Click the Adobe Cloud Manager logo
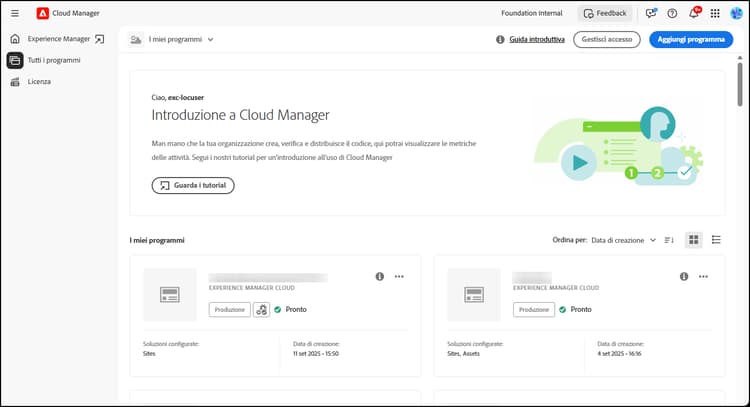The width and height of the screenshot is (750, 407). click(x=43, y=13)
